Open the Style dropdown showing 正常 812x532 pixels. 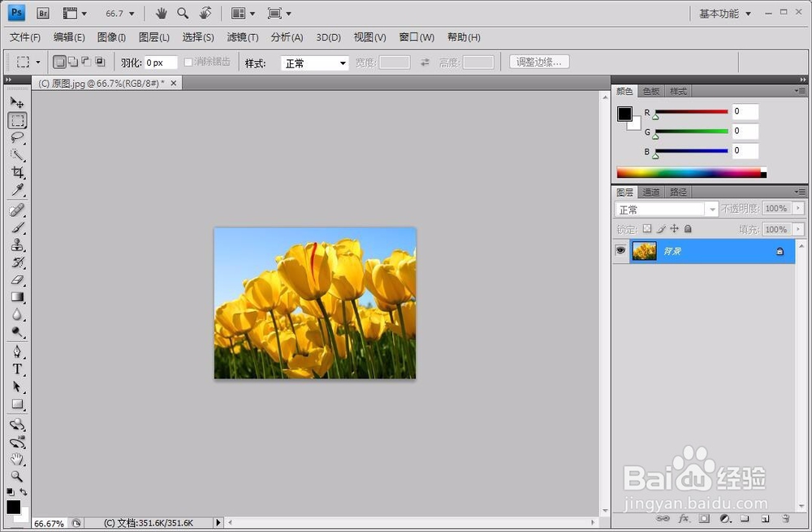coord(314,63)
